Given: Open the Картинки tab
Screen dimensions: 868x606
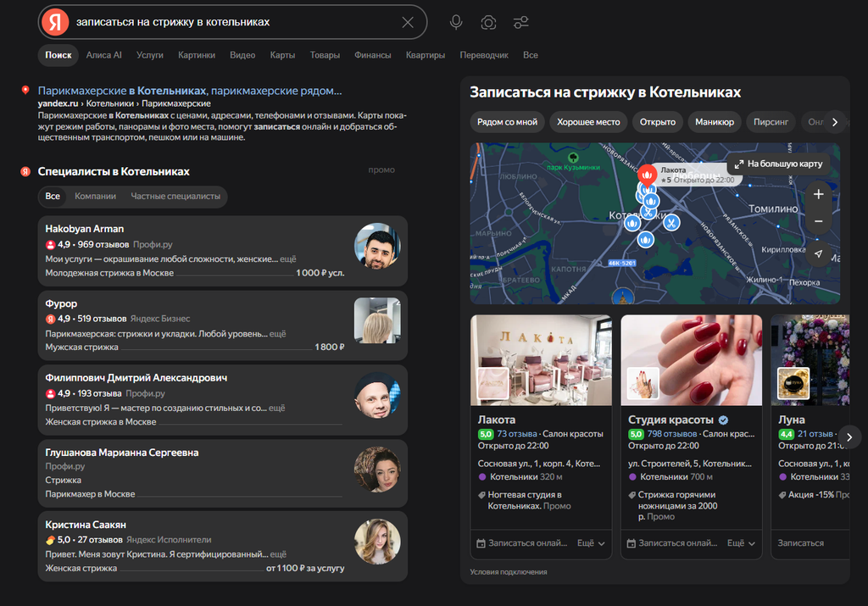Looking at the screenshot, I should [x=197, y=55].
